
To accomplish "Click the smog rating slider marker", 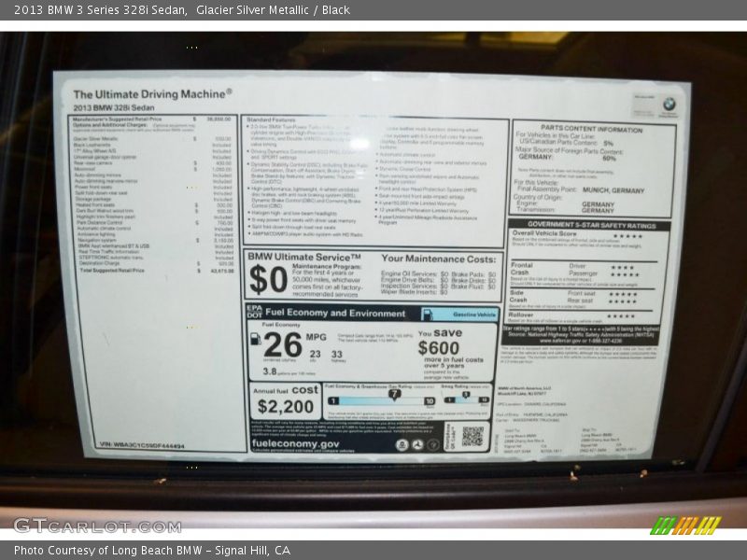I will pyautogui.click(x=466, y=395).
